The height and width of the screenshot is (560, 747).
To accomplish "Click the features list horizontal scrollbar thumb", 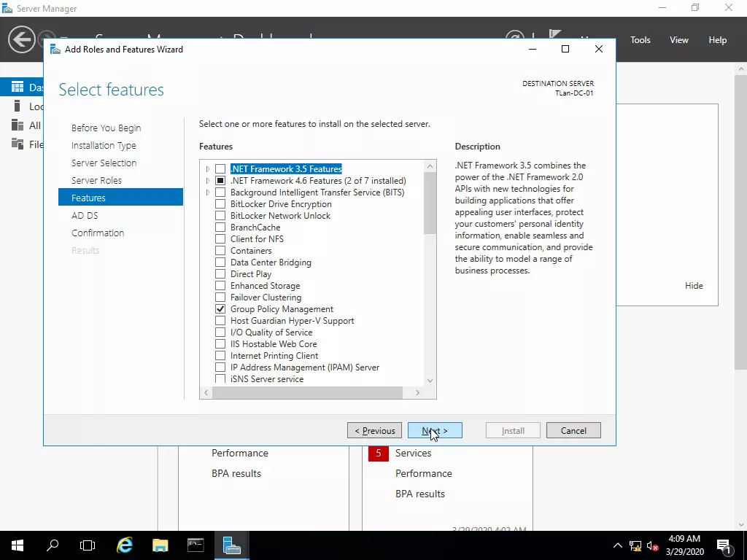I will (307, 393).
